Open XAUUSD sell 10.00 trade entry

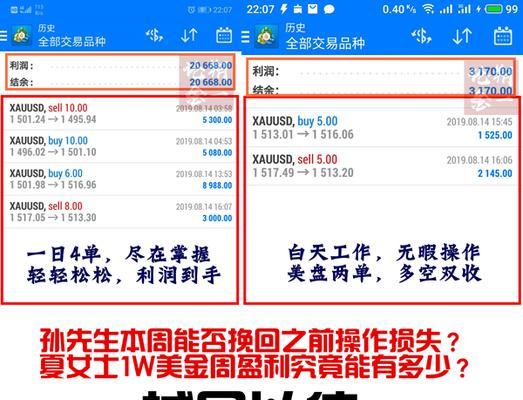120,113
